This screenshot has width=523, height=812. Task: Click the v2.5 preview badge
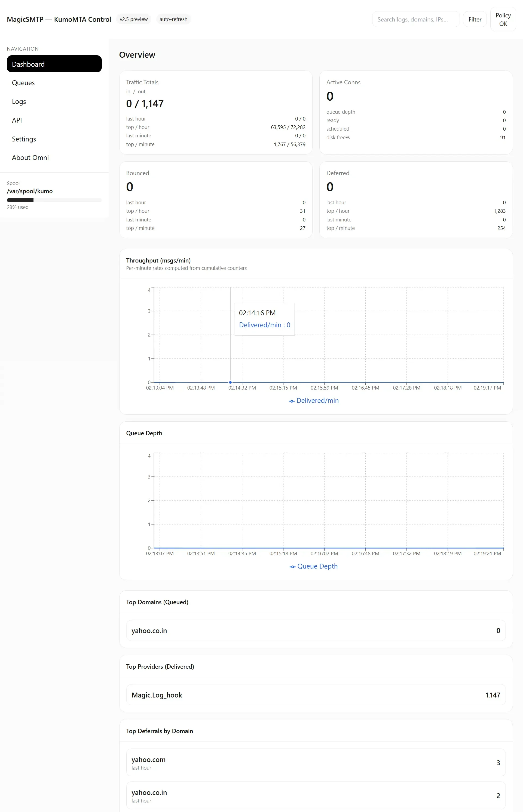coord(133,19)
